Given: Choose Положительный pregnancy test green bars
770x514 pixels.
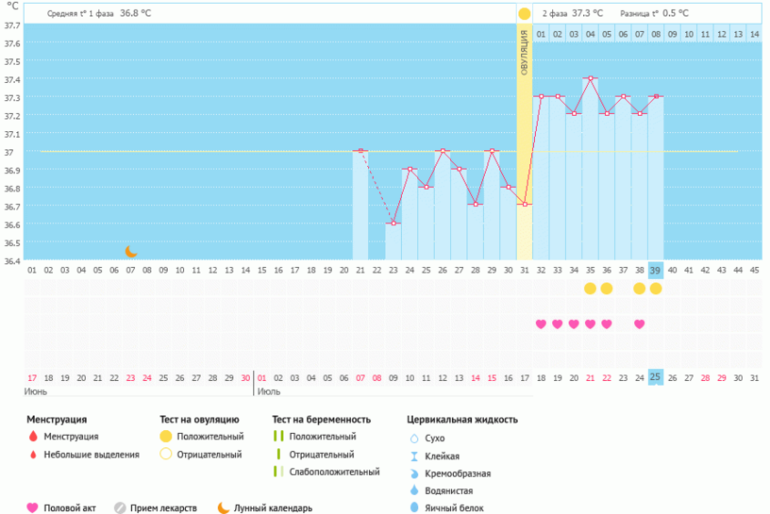Looking at the screenshot, I should coord(279,437).
